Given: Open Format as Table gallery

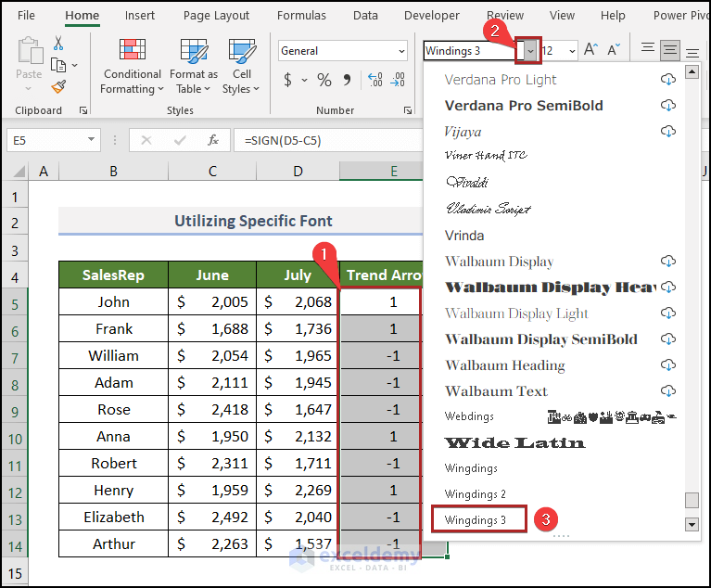Looking at the screenshot, I should (194, 66).
